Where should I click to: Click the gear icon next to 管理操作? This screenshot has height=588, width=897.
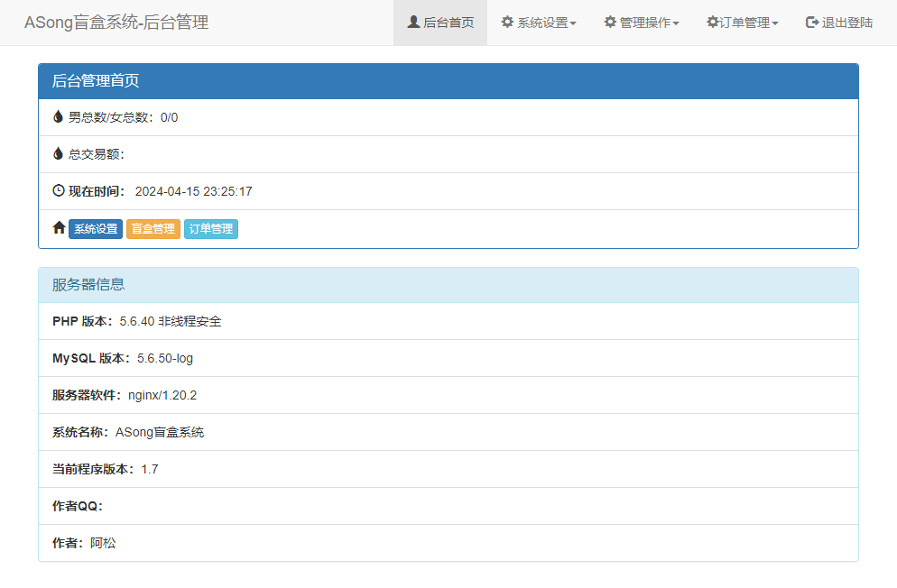610,22
